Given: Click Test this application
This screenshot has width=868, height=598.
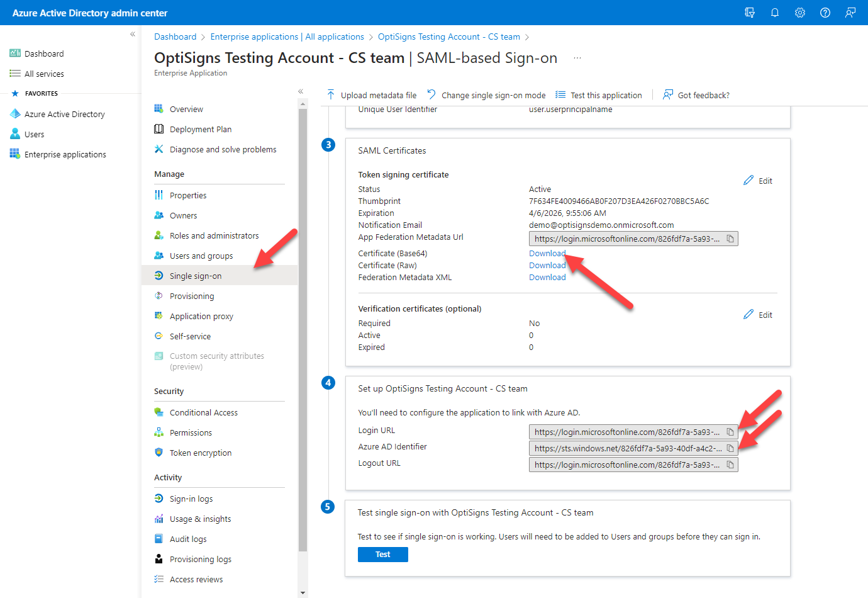Looking at the screenshot, I should coord(598,95).
